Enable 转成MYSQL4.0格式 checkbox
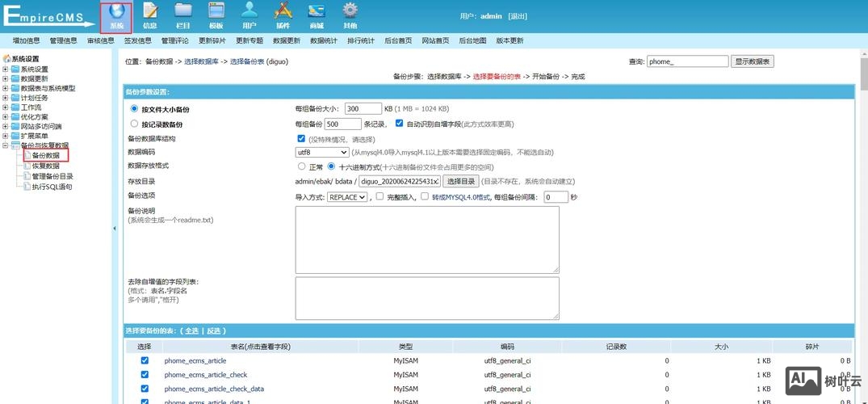 point(425,196)
